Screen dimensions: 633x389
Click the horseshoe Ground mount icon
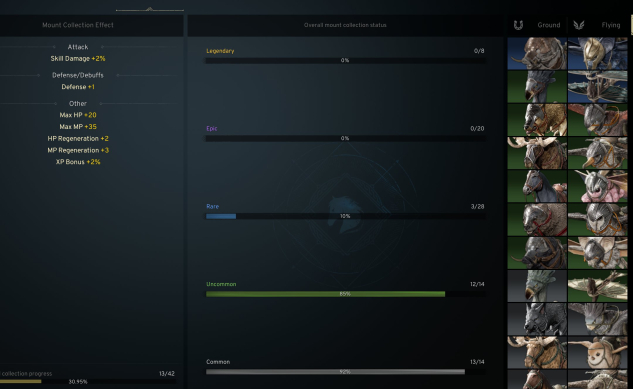[x=518, y=25]
